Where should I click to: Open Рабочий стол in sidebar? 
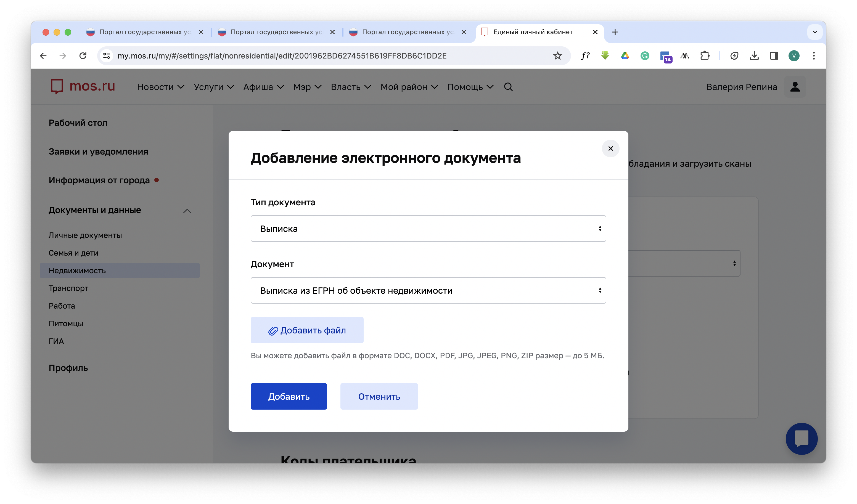(x=78, y=123)
